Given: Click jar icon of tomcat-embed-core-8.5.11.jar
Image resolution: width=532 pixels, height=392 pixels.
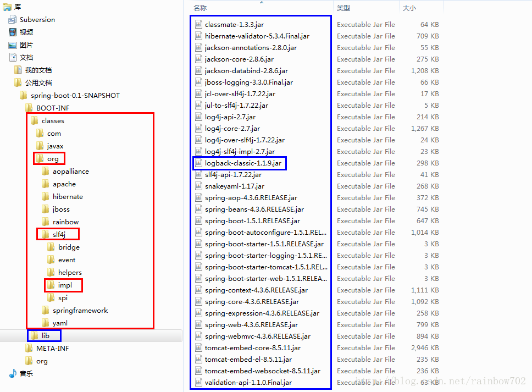Looking at the screenshot, I should tap(198, 347).
